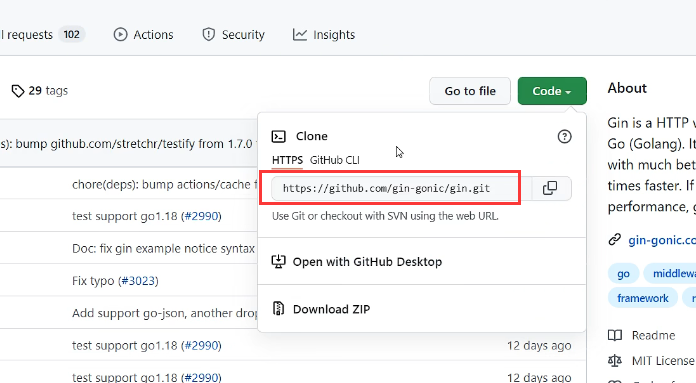Open the Actions tab
The image size is (696, 383).
pos(143,35)
